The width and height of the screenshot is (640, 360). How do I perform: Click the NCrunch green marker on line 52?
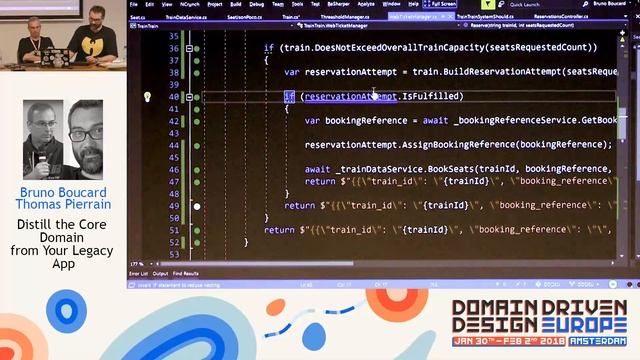point(197,243)
